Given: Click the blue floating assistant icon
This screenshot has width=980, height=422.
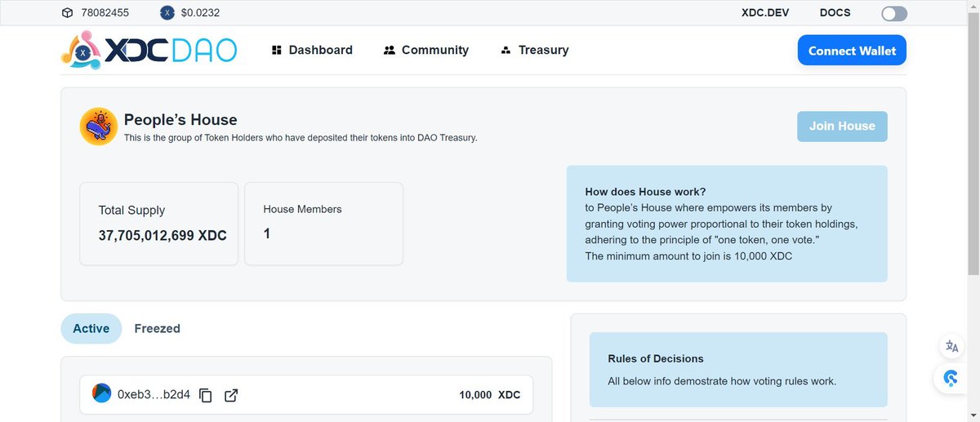Looking at the screenshot, I should (x=951, y=379).
